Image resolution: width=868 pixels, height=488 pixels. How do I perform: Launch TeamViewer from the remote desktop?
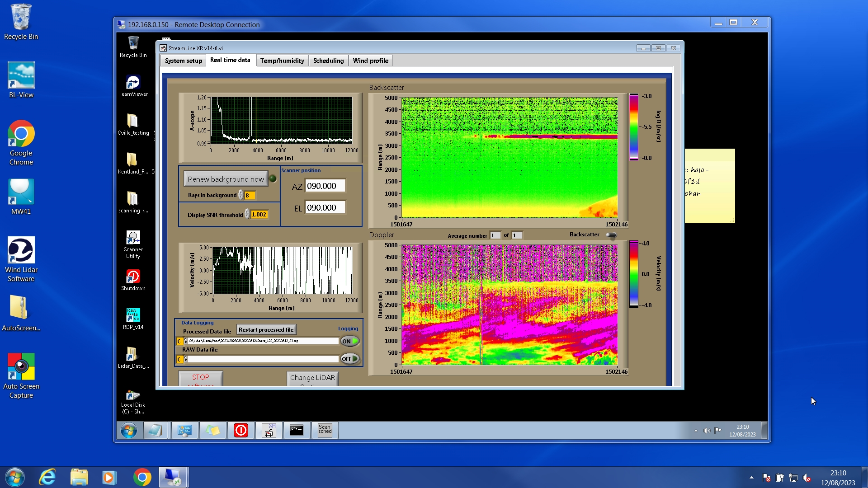click(133, 83)
